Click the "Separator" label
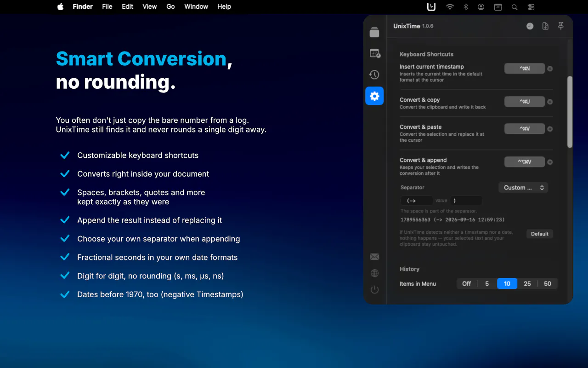The height and width of the screenshot is (368, 588). point(413,188)
